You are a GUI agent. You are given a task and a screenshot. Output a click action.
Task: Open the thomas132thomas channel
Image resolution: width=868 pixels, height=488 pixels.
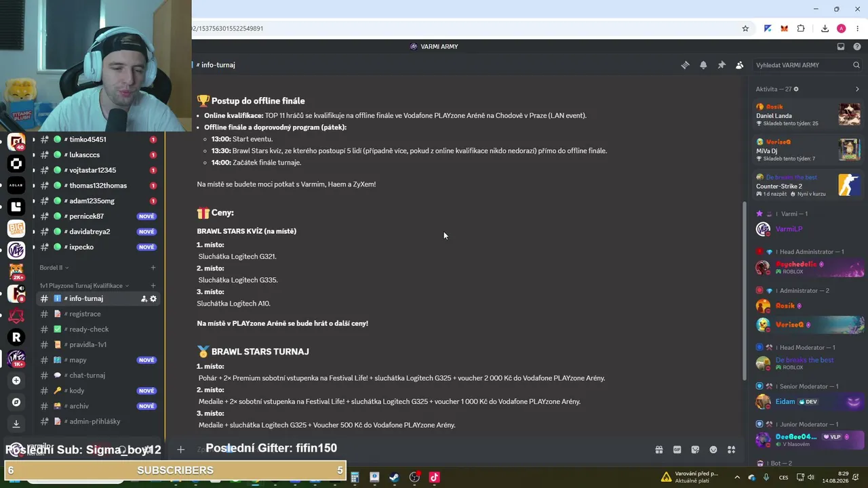click(98, 186)
